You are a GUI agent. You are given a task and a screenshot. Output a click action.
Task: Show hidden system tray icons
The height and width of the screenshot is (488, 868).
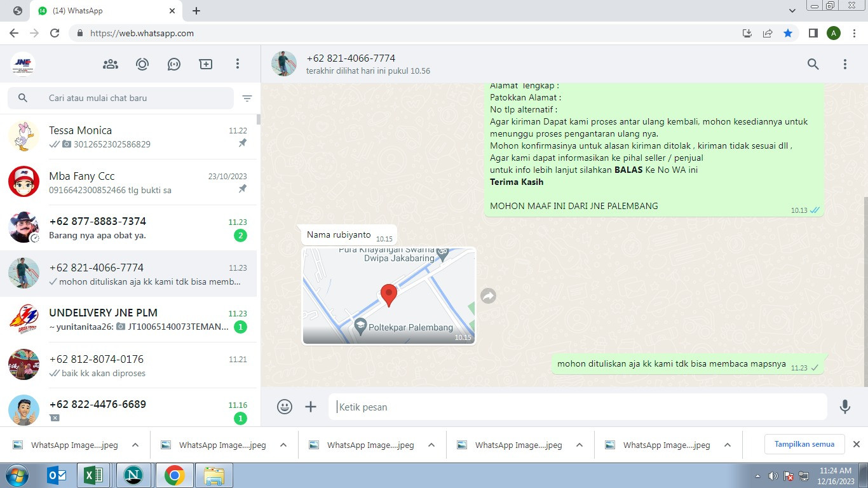(x=758, y=476)
